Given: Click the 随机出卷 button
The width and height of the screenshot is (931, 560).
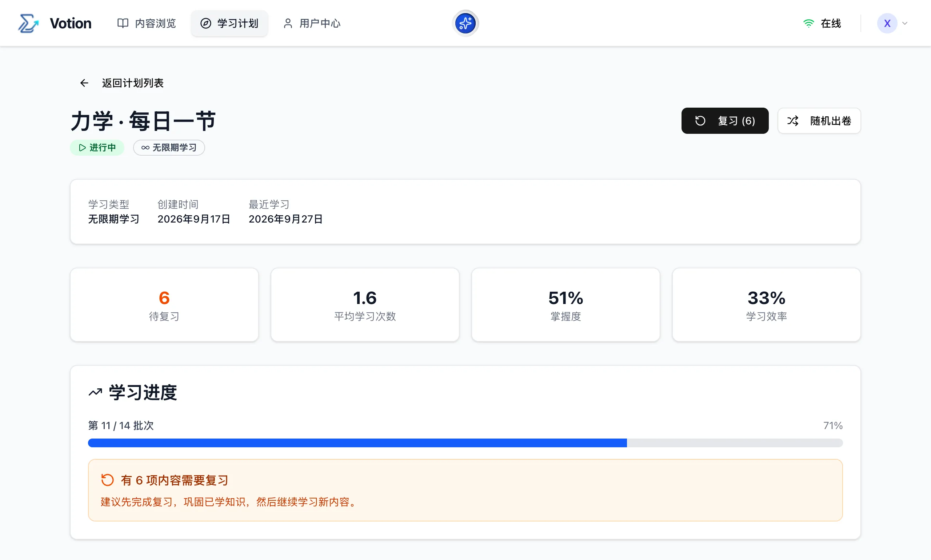Looking at the screenshot, I should (x=819, y=121).
